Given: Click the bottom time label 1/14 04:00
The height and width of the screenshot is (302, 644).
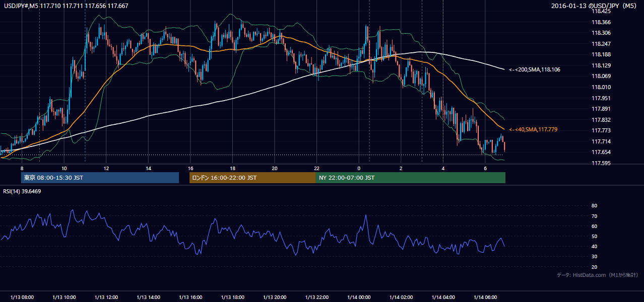Looking at the screenshot, I should [x=443, y=297].
